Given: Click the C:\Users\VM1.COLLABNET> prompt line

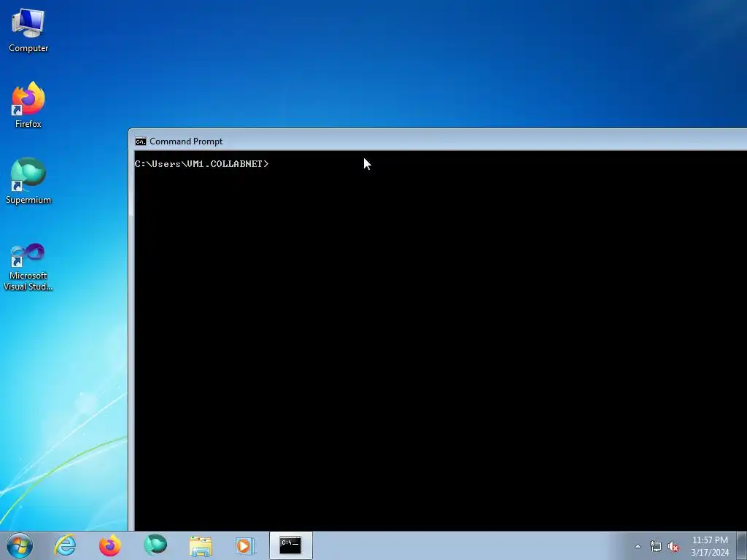Looking at the screenshot, I should click(201, 164).
